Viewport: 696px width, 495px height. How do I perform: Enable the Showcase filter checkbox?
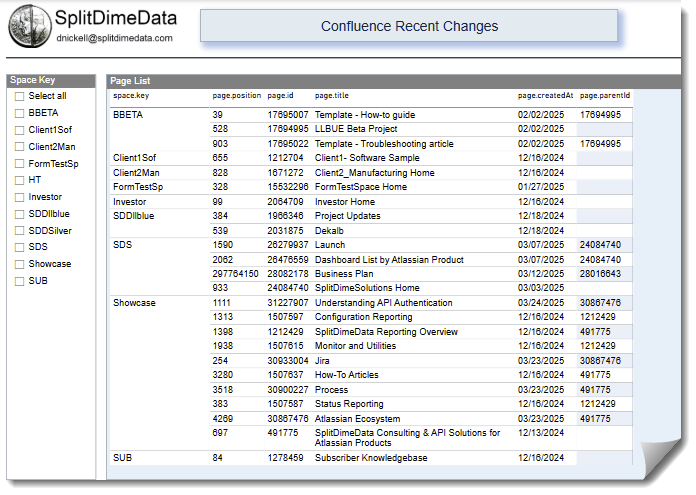pyautogui.click(x=19, y=264)
